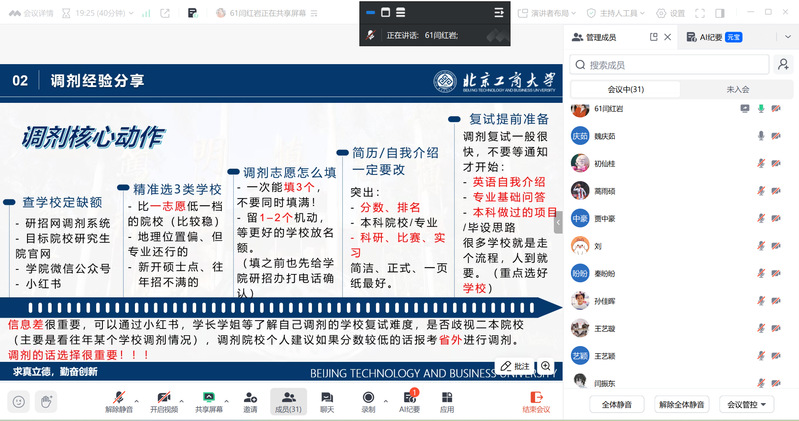
Task: Switch to the 未入会 tab
Action: click(x=738, y=89)
